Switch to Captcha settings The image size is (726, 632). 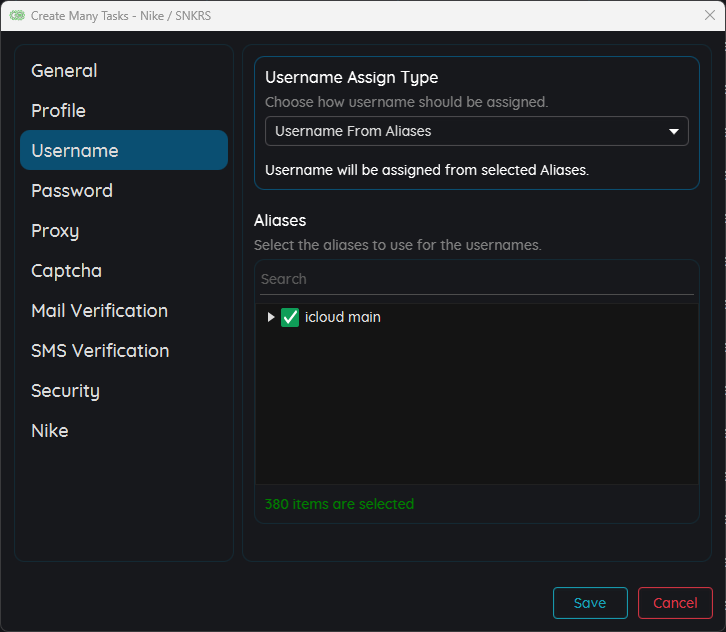point(66,271)
